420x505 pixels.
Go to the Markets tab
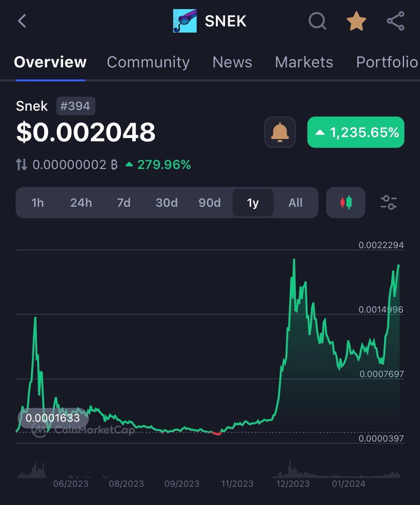pos(304,62)
